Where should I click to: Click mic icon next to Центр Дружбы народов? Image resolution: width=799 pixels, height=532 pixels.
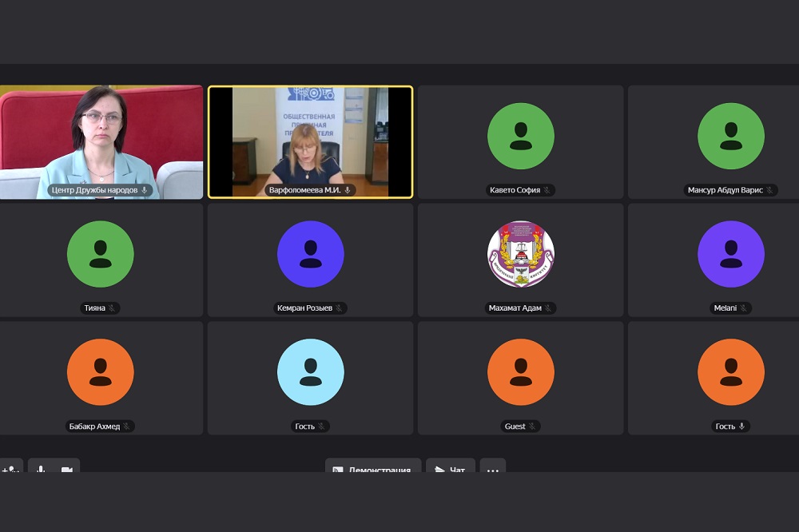(x=145, y=190)
